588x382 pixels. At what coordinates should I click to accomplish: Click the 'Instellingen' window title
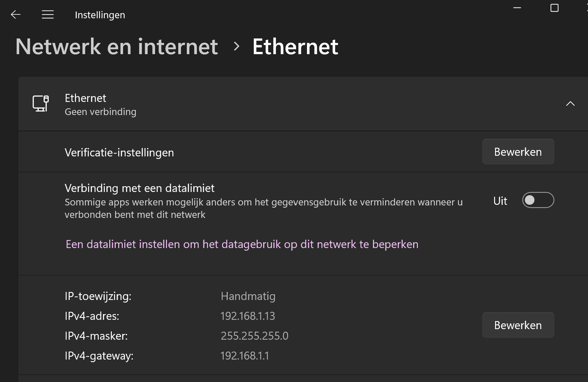click(x=100, y=15)
